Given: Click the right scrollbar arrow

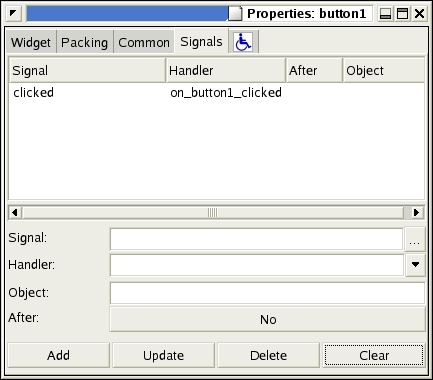Looking at the screenshot, I should (x=416, y=212).
